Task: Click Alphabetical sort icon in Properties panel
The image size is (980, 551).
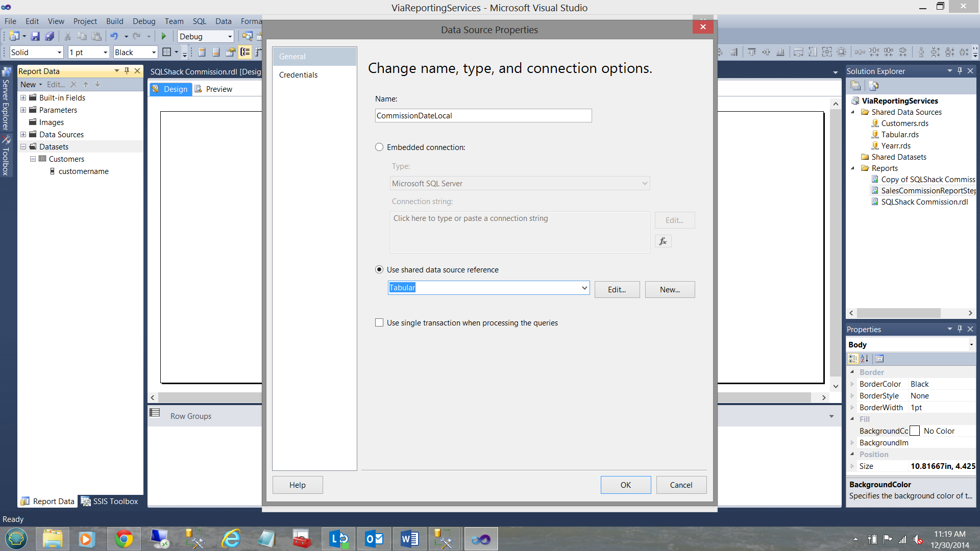Action: [865, 359]
